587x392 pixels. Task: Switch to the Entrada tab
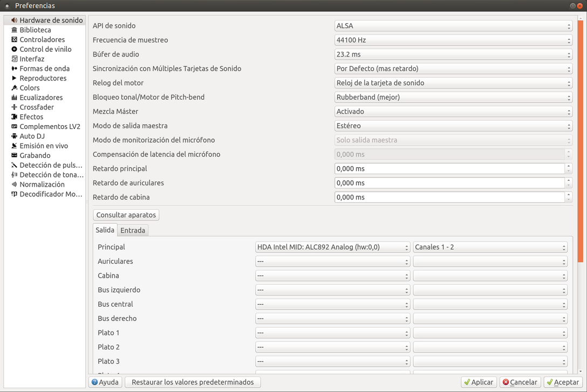click(x=133, y=230)
